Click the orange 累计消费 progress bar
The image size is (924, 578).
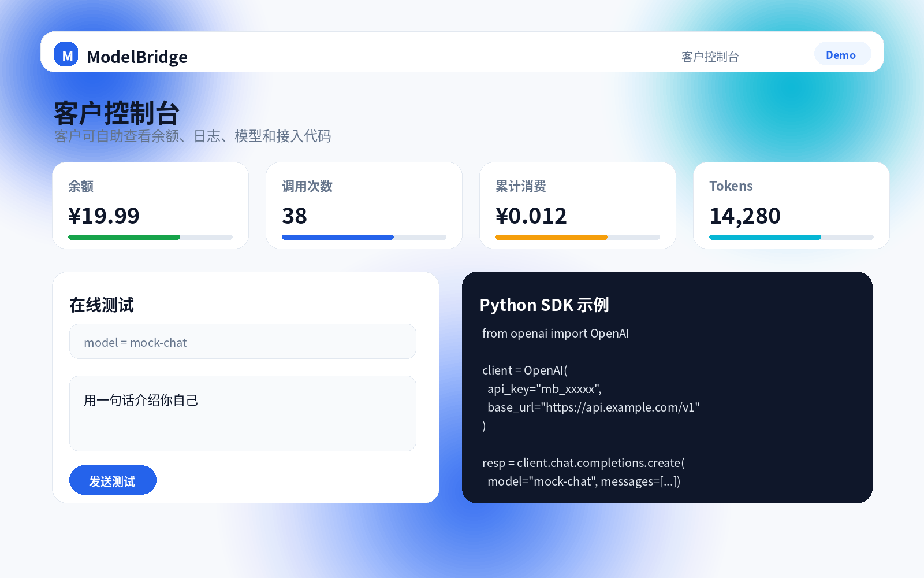coord(577,237)
